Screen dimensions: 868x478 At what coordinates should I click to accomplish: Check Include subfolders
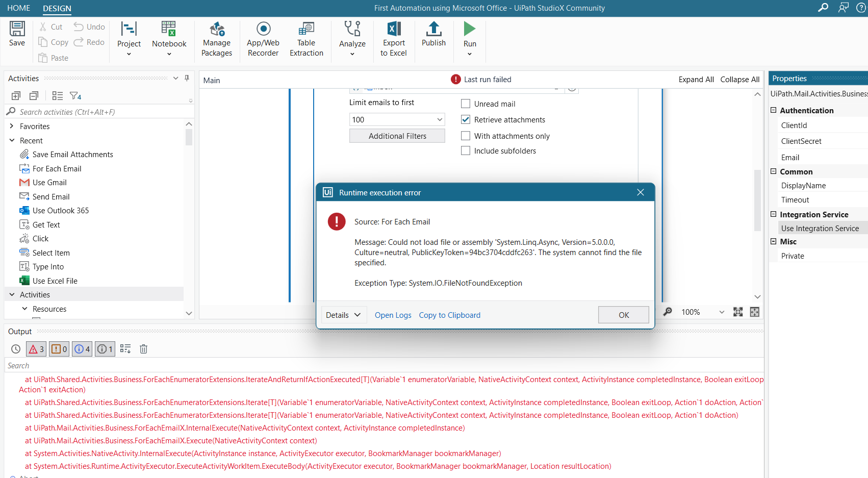pyautogui.click(x=466, y=150)
